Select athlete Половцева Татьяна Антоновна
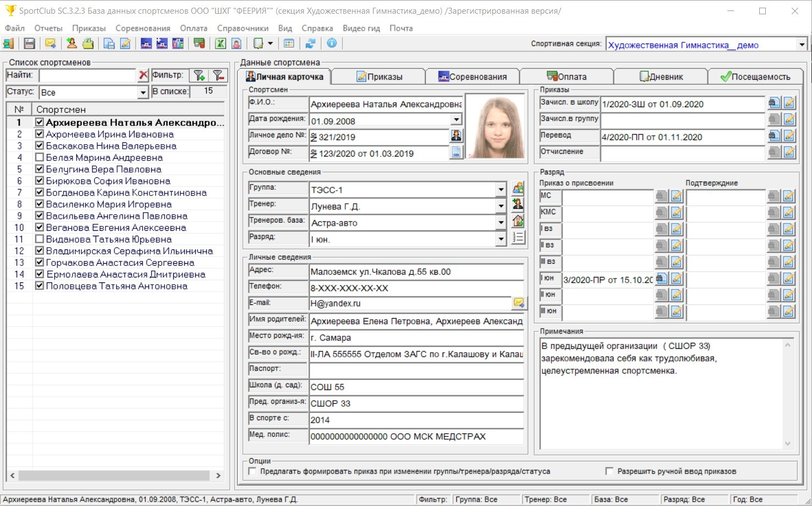 pos(117,286)
